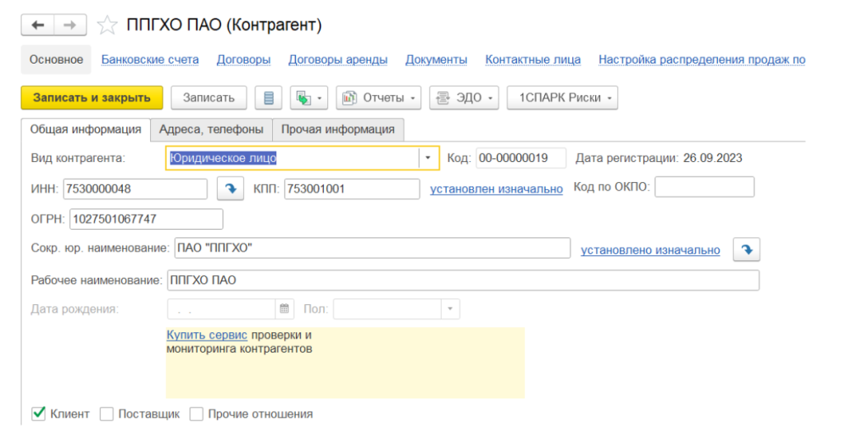Screen dimensions: 868x439
Task: Click into the ОГРН input field
Action: click(x=146, y=219)
